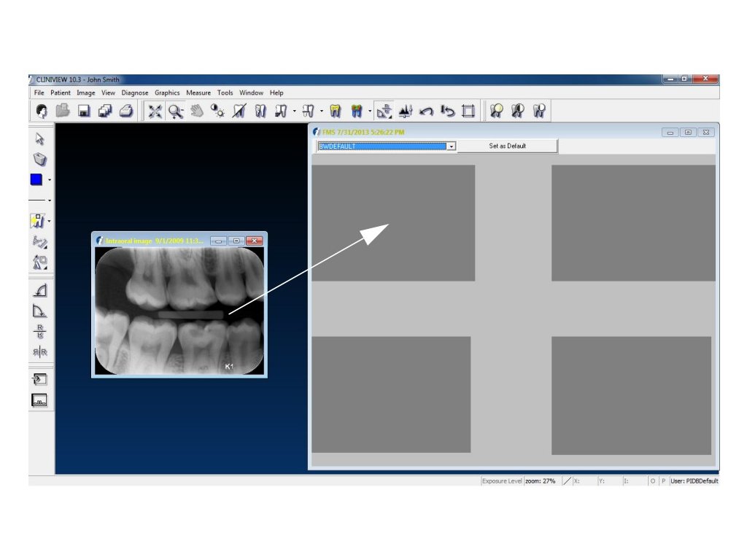Select the arrow pointer tool in sidebar
747x560 pixels.
40,139
